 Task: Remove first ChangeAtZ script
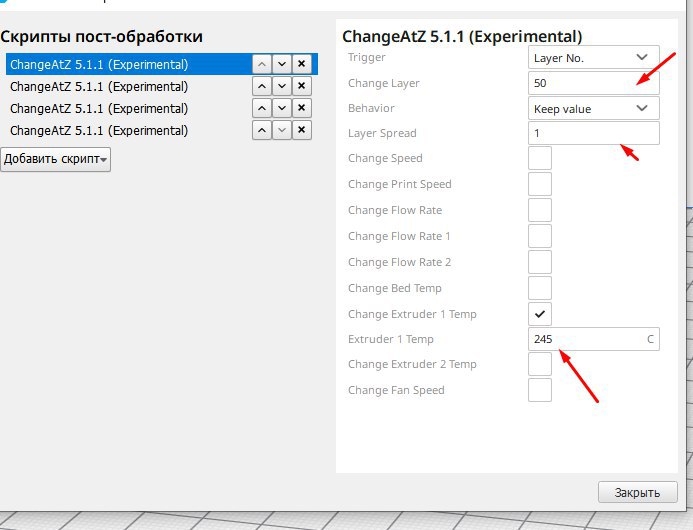point(301,64)
